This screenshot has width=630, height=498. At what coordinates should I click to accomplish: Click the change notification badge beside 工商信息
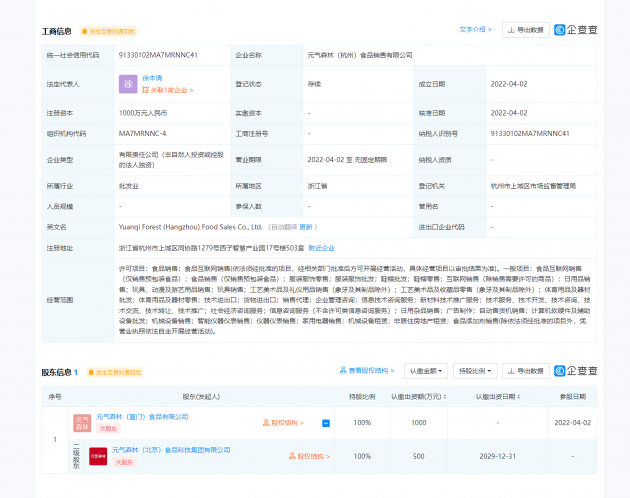click(108, 31)
